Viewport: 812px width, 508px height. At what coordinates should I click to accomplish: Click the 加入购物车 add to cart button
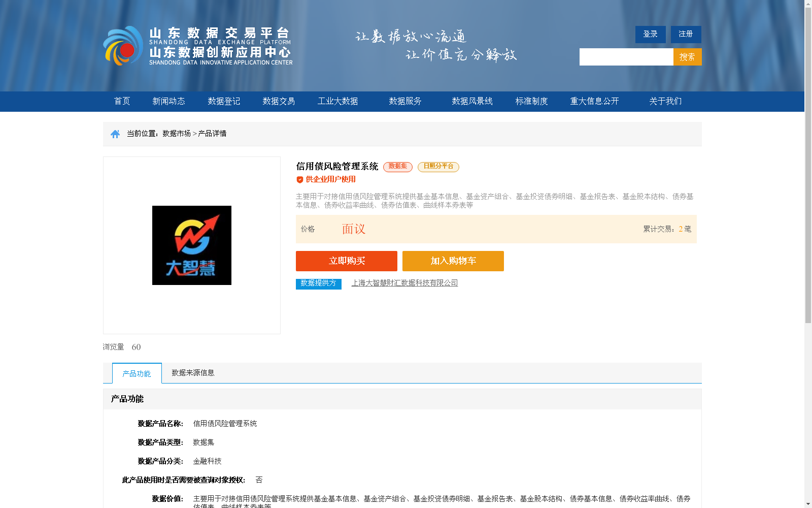coord(453,261)
